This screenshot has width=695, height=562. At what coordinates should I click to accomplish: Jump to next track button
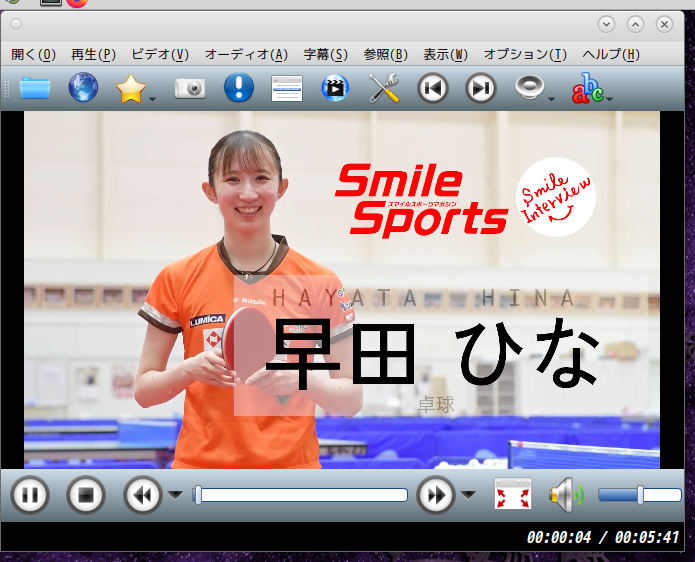(x=480, y=88)
